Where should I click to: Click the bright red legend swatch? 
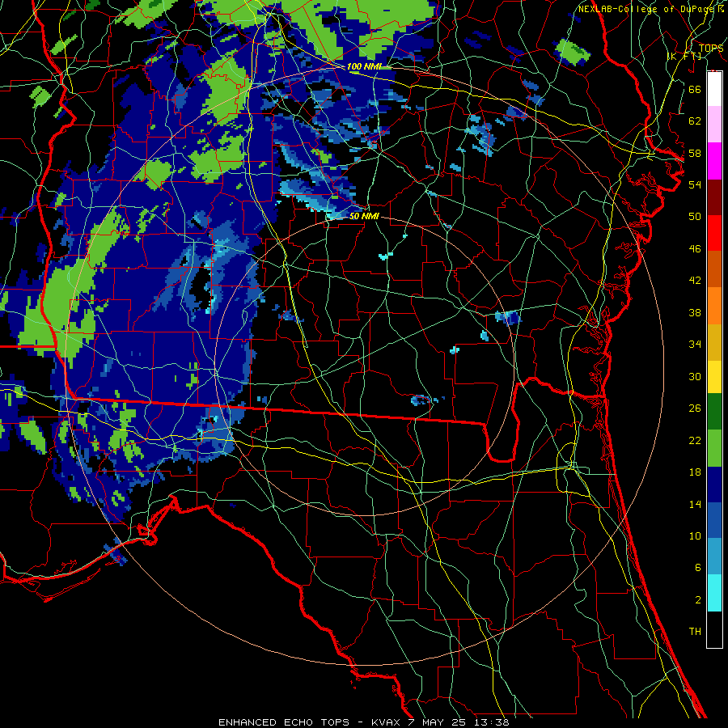[714, 233]
